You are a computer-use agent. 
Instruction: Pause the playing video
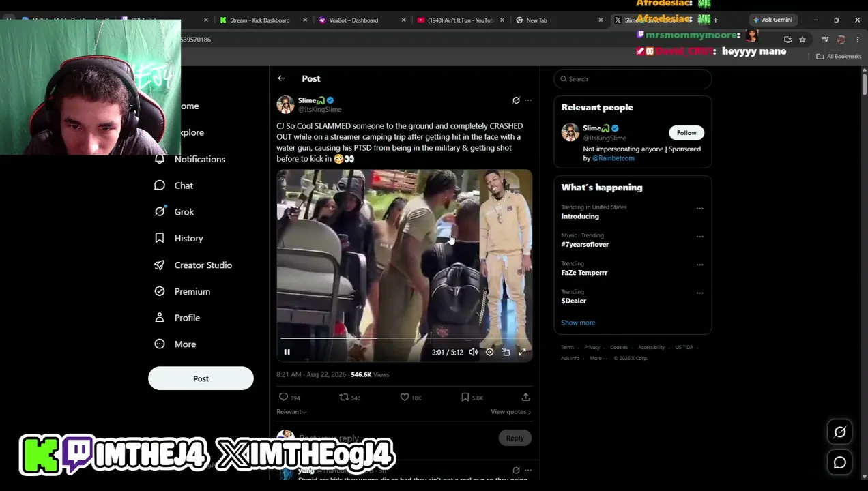[x=287, y=352]
